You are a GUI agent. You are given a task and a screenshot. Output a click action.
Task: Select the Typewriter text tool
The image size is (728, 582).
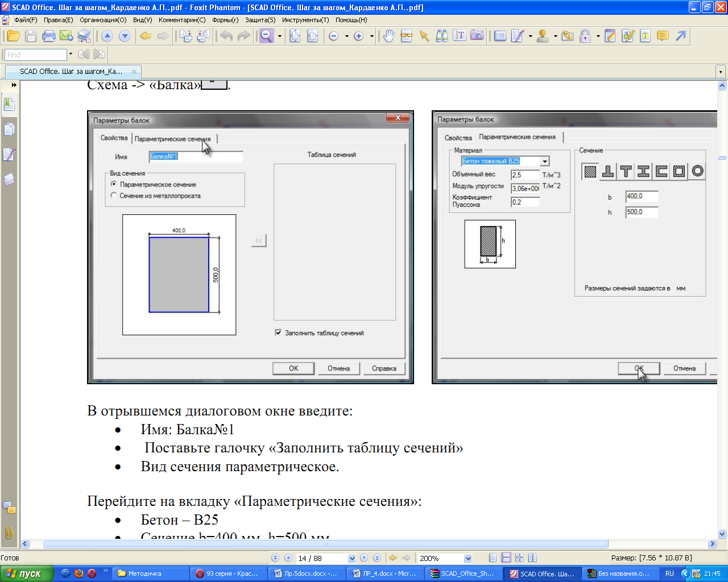coord(460,36)
